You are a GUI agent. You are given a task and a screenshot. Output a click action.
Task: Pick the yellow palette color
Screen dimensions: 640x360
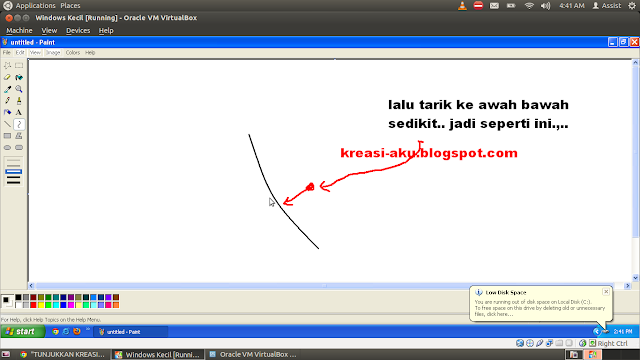pos(41,304)
